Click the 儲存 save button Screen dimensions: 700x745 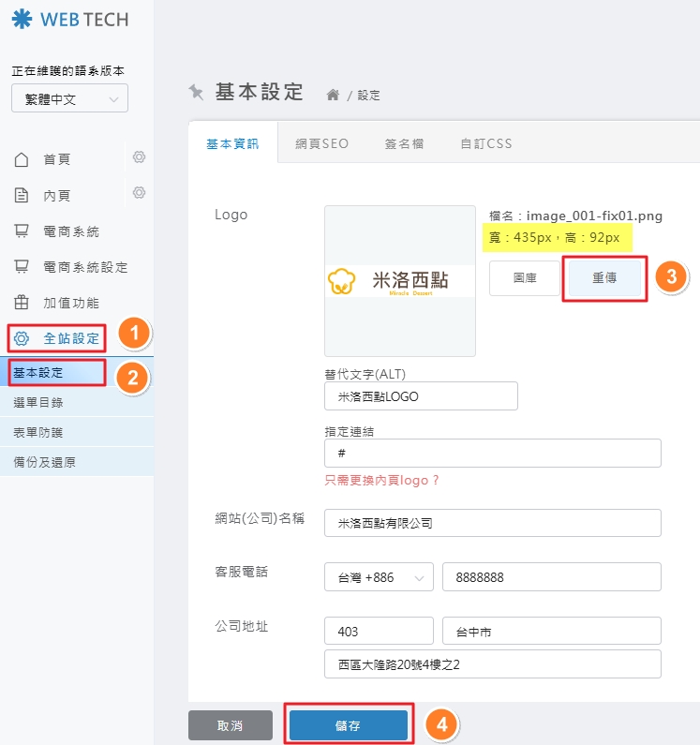[349, 725]
